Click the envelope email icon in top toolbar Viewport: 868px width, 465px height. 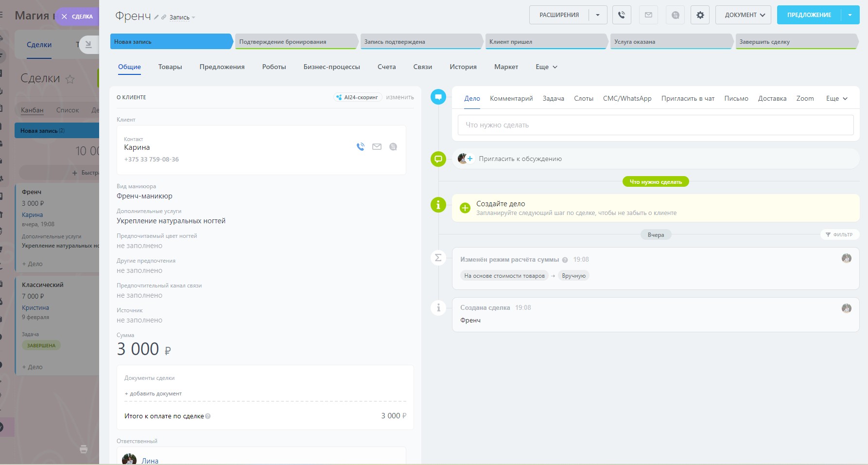(x=648, y=15)
